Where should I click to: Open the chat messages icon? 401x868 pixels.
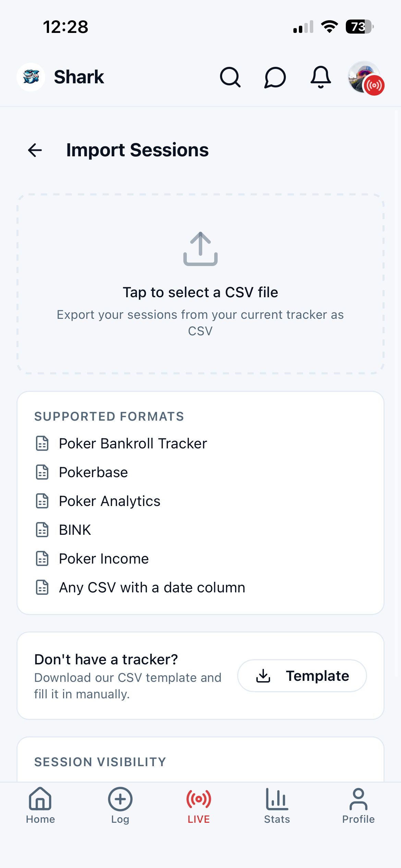click(x=275, y=77)
